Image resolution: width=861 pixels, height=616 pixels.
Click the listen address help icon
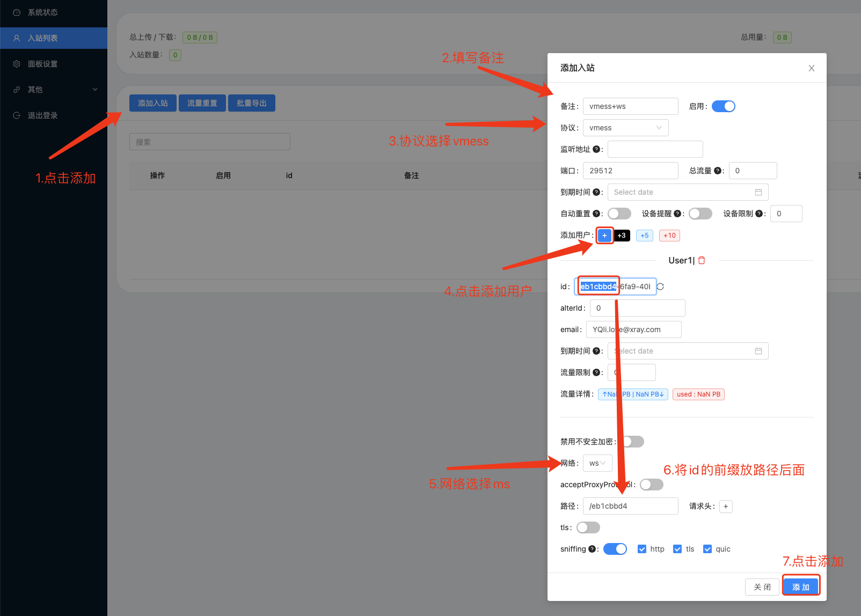[596, 149]
